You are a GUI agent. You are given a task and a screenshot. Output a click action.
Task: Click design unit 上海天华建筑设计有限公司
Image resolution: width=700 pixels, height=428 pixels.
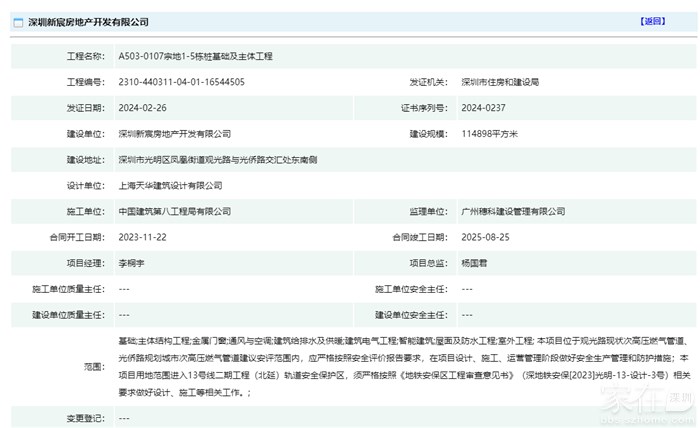170,185
